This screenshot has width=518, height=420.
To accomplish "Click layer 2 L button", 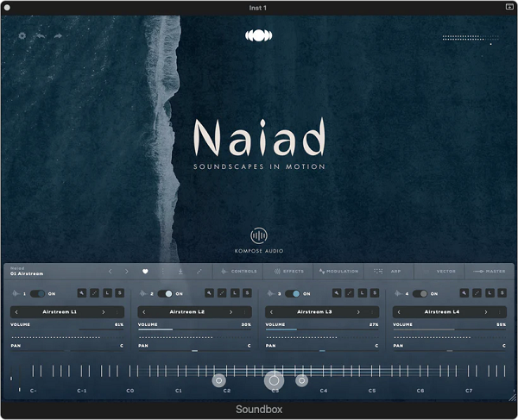I will coord(235,293).
